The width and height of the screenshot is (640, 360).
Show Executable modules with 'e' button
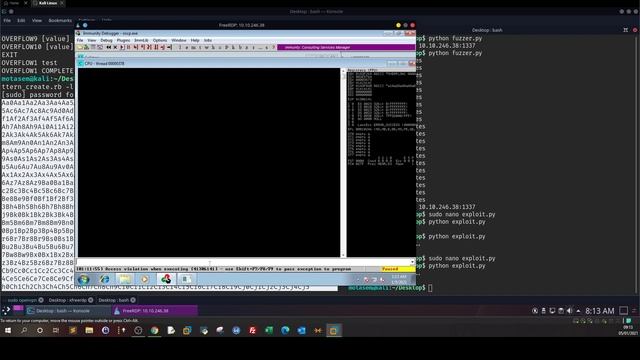tap(187, 47)
